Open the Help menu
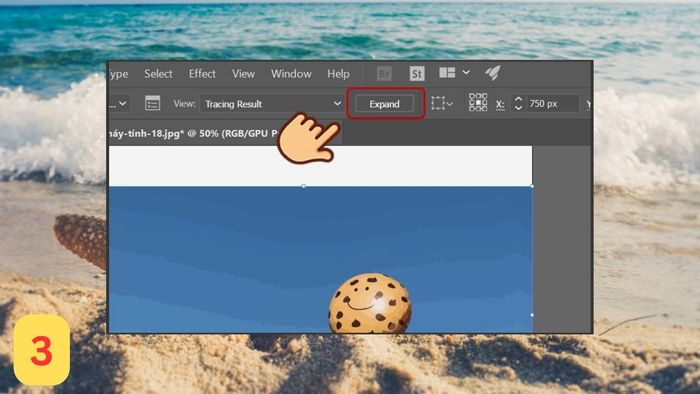 click(338, 74)
